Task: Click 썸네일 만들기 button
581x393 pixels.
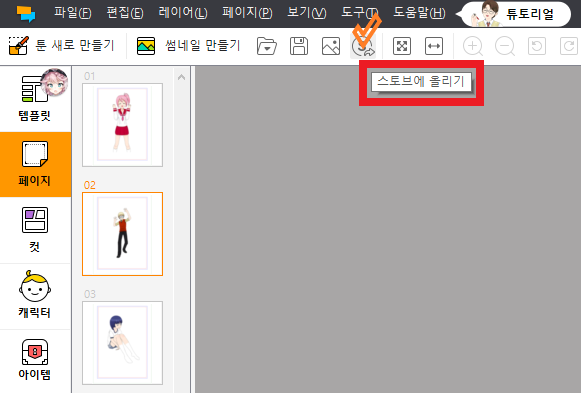Action: 189,46
